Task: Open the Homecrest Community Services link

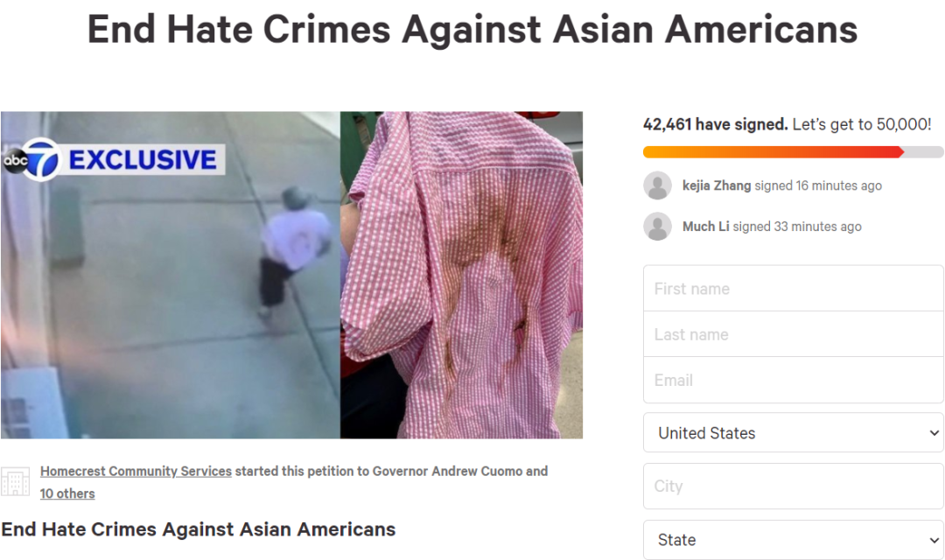Action: (x=136, y=471)
